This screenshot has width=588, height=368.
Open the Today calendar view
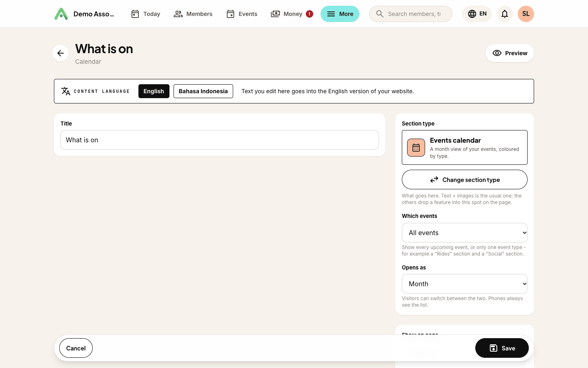click(x=145, y=14)
